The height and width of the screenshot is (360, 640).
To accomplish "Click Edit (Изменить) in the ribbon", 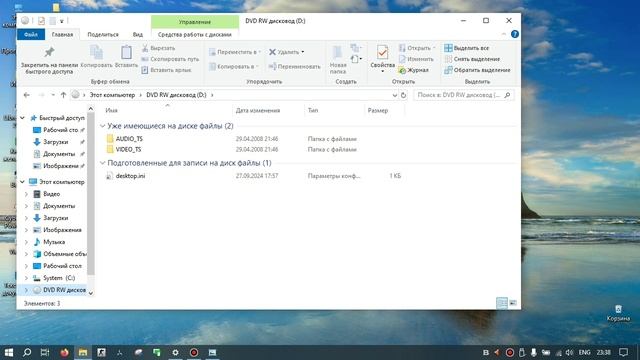I will tap(416, 59).
